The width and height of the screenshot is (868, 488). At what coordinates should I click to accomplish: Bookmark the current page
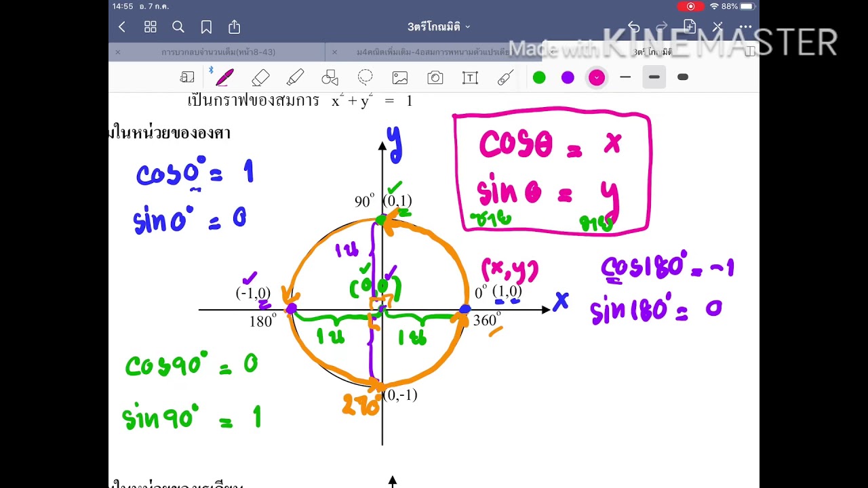tap(206, 27)
